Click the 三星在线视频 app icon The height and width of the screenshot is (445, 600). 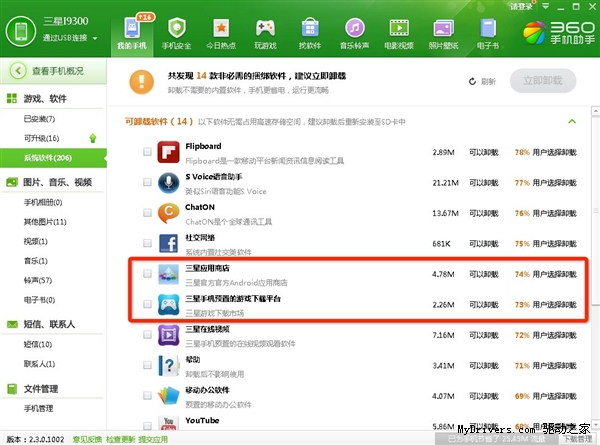pyautogui.click(x=168, y=335)
